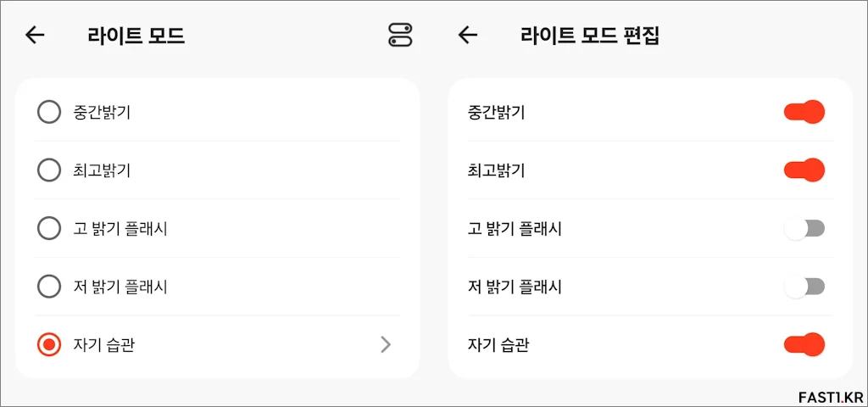The width and height of the screenshot is (868, 407).
Task: Click the 최고밝기 label in the edit list
Action: [x=497, y=170]
